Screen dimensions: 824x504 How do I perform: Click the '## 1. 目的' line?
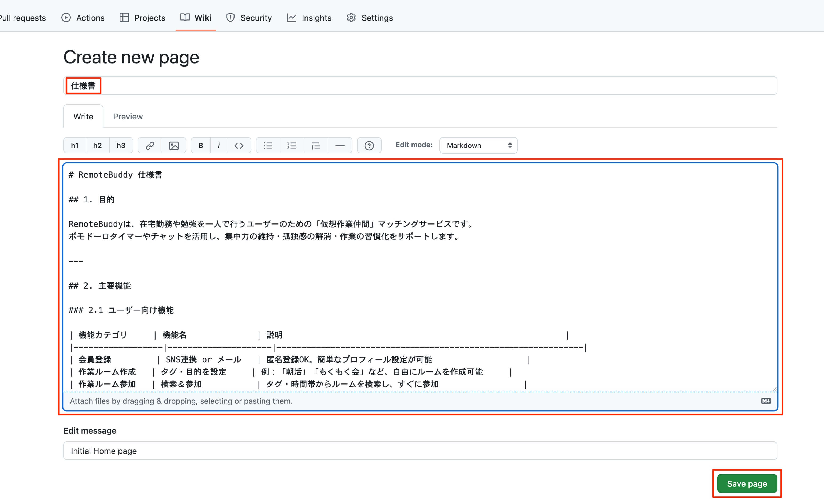[91, 199]
